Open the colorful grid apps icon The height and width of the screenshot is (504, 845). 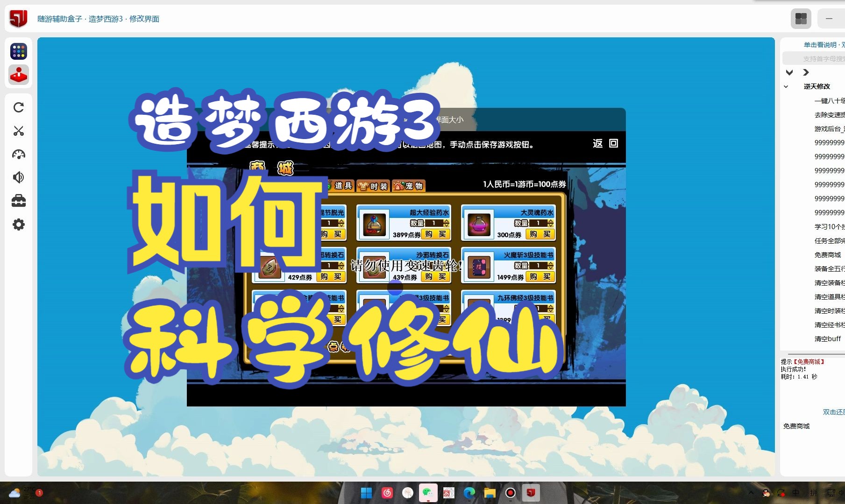[x=18, y=51]
